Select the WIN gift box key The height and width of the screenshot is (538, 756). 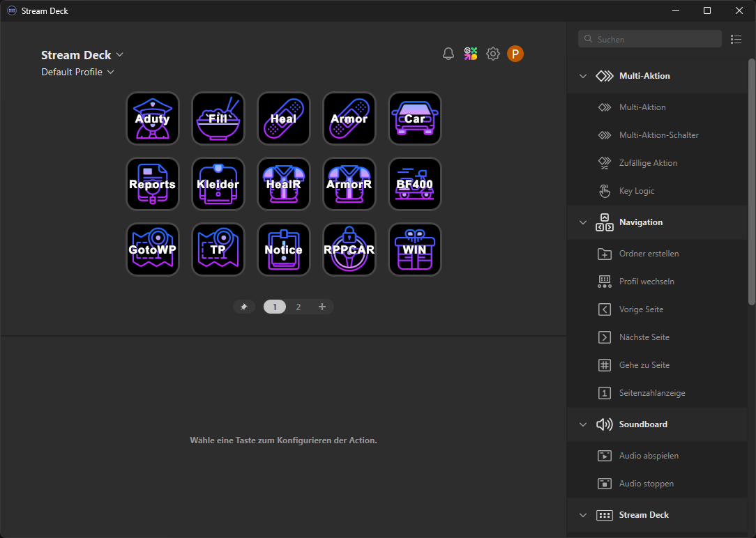coord(414,249)
